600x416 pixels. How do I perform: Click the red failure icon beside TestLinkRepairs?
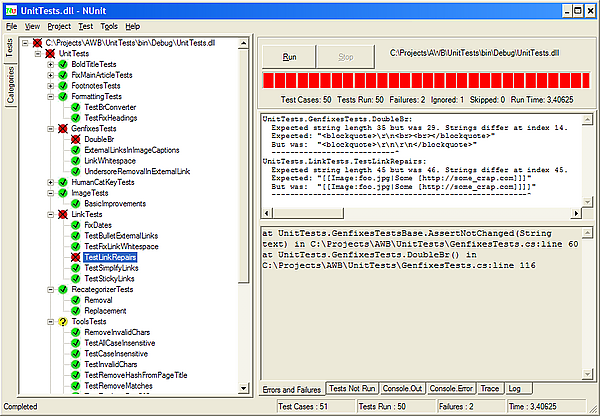[x=75, y=257]
